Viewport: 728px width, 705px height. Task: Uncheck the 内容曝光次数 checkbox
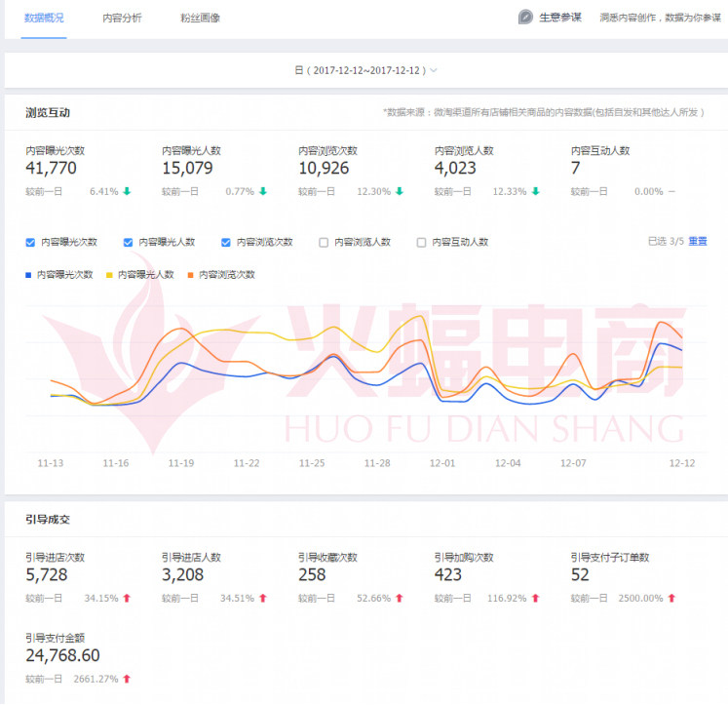(31, 242)
